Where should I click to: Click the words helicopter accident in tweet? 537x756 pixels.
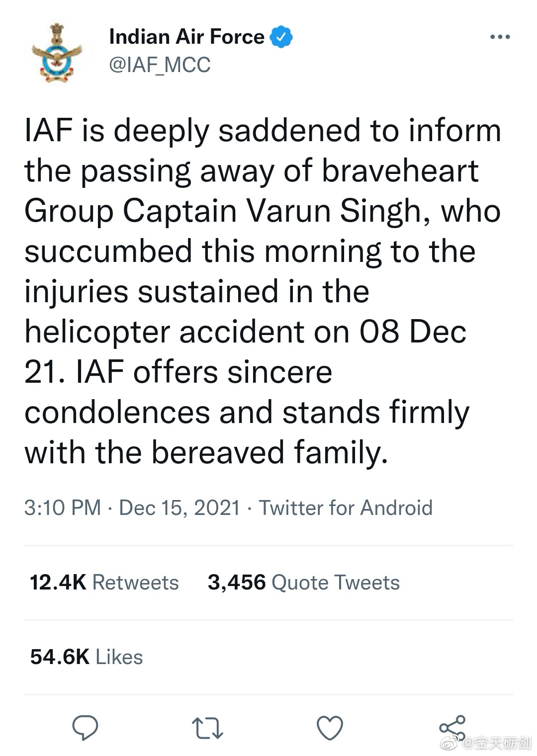[x=164, y=332]
